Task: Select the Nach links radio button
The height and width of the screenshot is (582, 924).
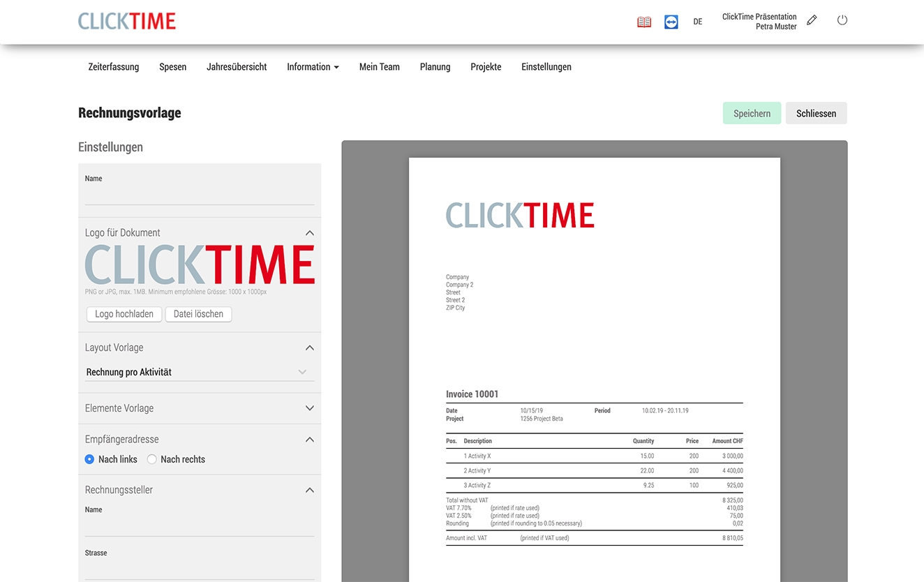Action: tap(89, 459)
